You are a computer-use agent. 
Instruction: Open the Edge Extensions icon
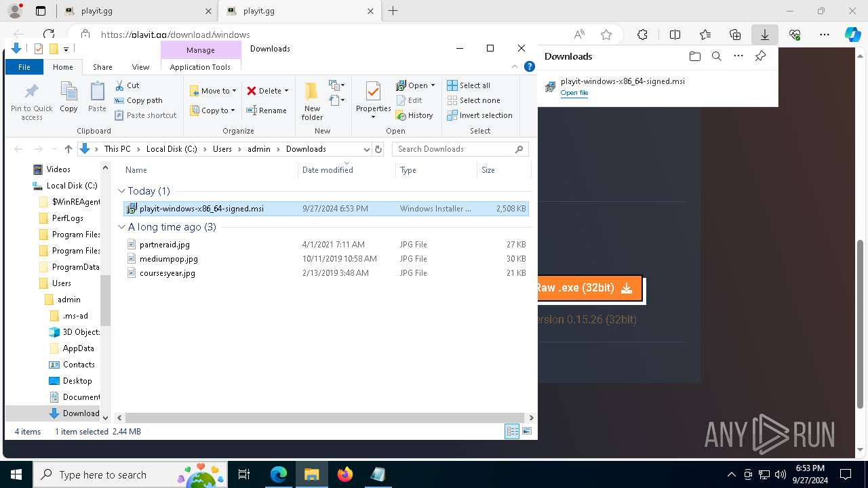[642, 35]
